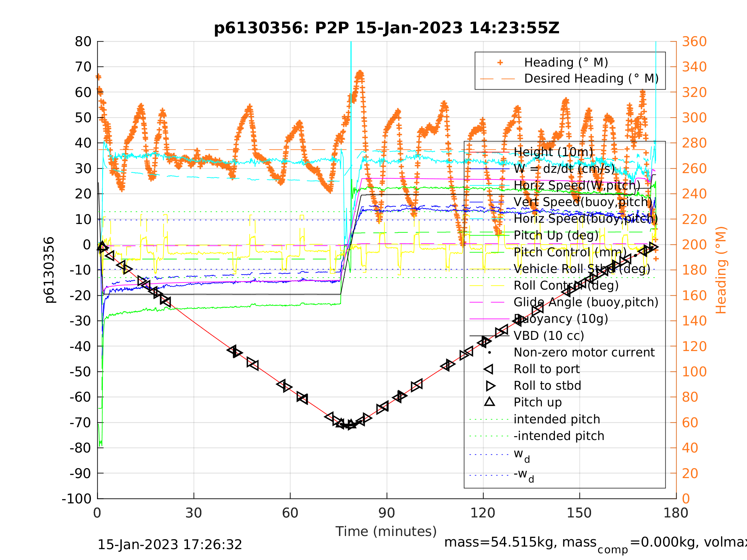Click the plot title p6130356: P2P
Viewport: 747px width, 560px height.
coord(387,28)
